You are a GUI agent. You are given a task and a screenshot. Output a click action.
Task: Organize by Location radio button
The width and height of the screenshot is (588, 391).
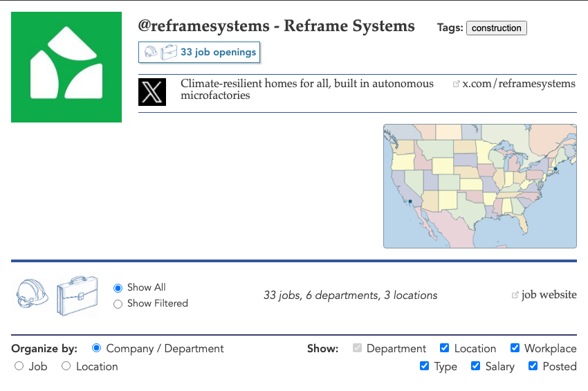[x=66, y=366]
